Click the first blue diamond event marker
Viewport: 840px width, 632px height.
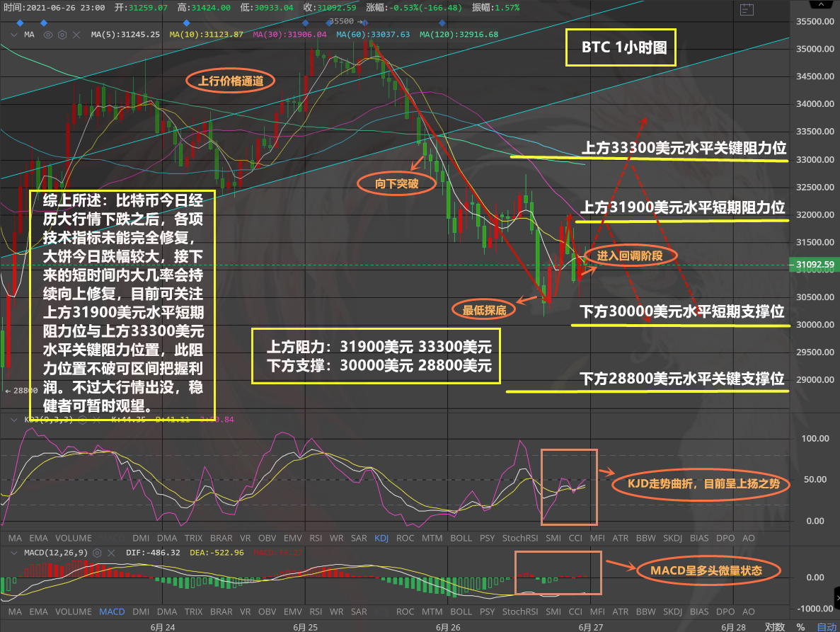click(21, 23)
